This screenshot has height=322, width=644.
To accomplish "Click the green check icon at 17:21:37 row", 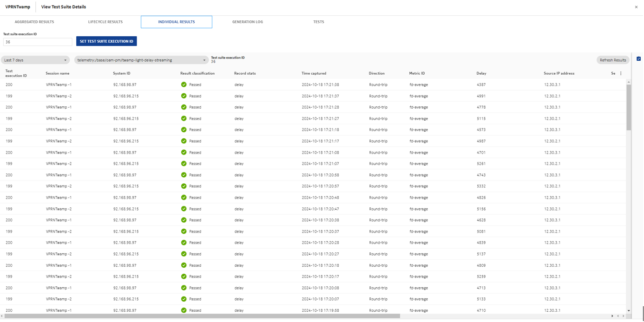I will coord(184,96).
